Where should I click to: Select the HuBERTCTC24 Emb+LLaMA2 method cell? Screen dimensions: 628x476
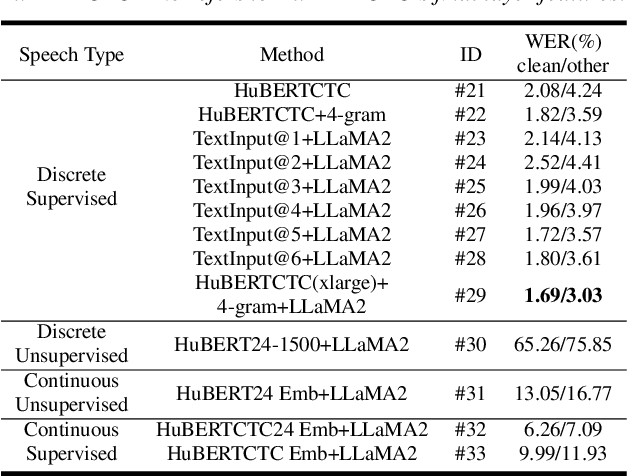pyautogui.click(x=291, y=431)
